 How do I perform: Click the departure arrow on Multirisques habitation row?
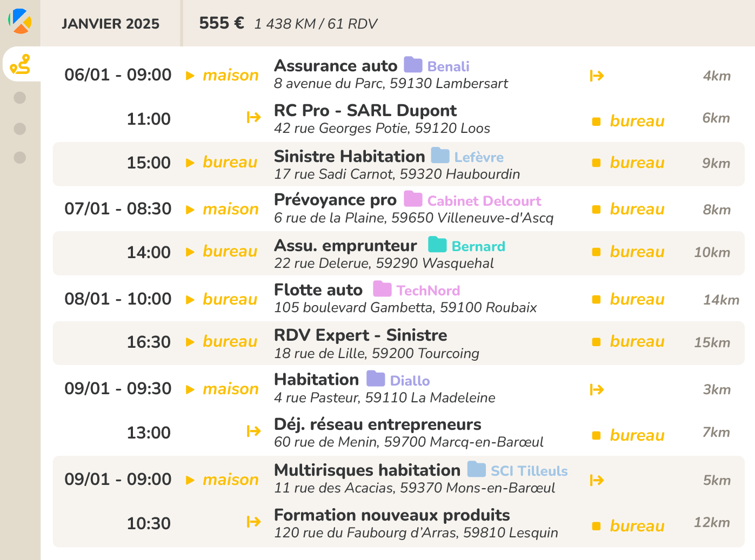597,478
